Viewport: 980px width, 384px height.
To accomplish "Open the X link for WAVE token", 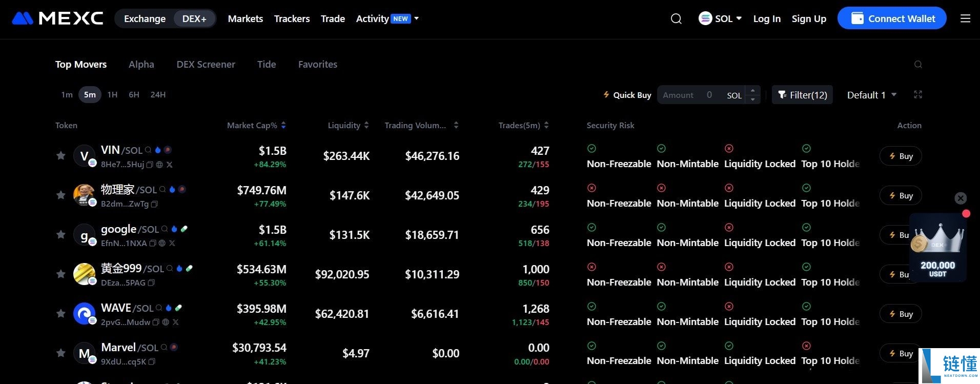I will pos(176,322).
